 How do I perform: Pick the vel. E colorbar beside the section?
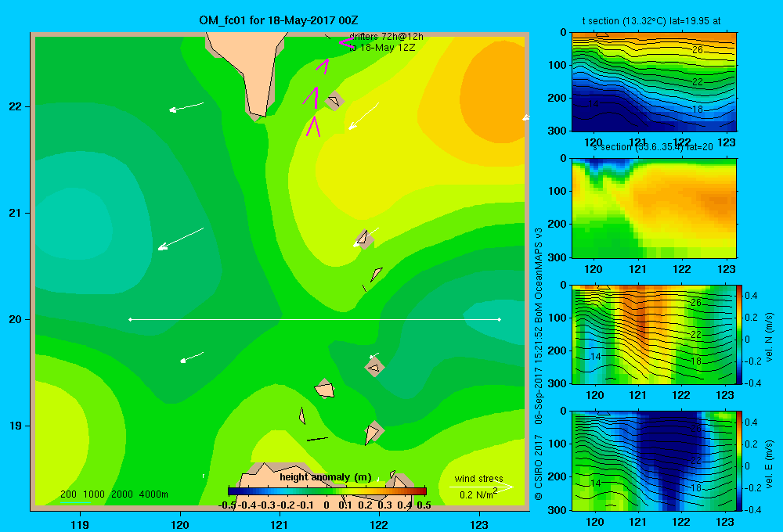tap(739, 461)
